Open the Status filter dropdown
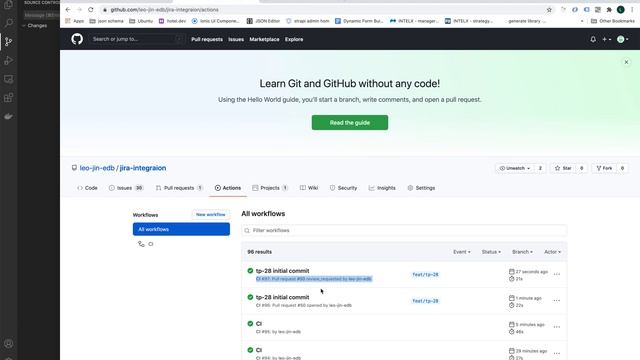The height and width of the screenshot is (360, 640). (x=491, y=252)
